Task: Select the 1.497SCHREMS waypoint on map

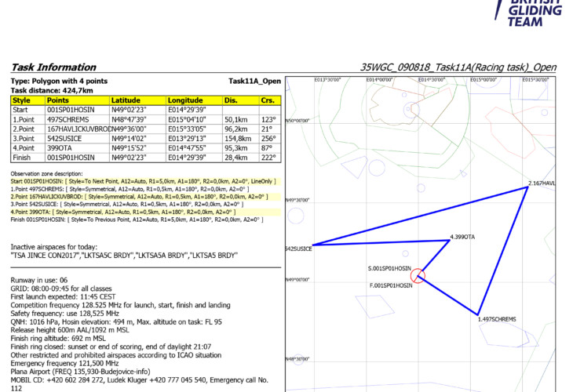Action: click(496, 319)
